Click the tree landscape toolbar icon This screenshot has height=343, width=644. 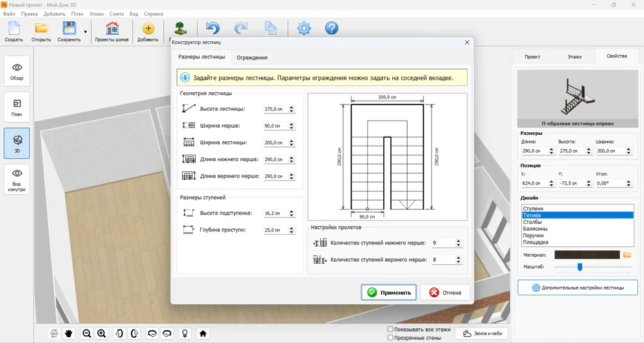[180, 28]
